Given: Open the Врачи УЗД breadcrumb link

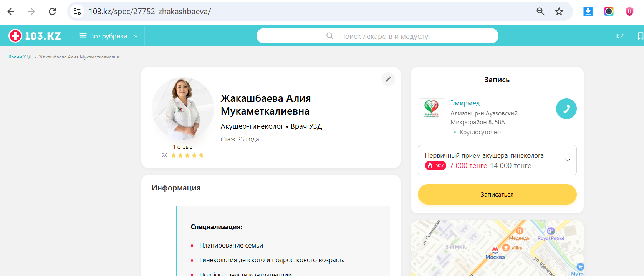Looking at the screenshot, I should pos(20,57).
